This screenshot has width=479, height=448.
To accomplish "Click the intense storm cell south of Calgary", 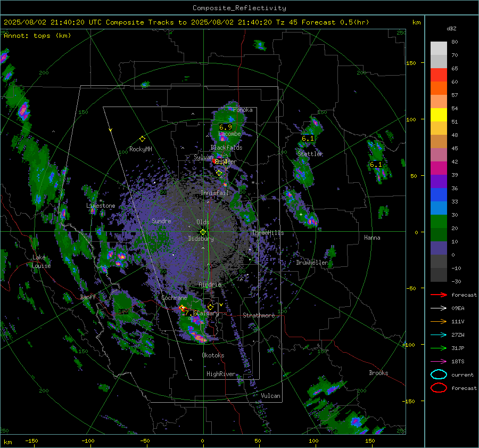I will click(199, 338).
